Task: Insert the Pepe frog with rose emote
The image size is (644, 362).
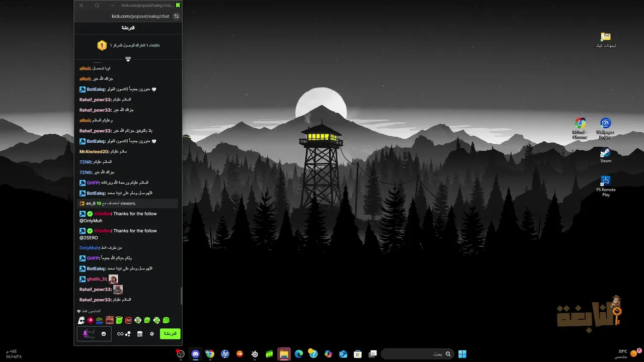Action: click(x=100, y=320)
